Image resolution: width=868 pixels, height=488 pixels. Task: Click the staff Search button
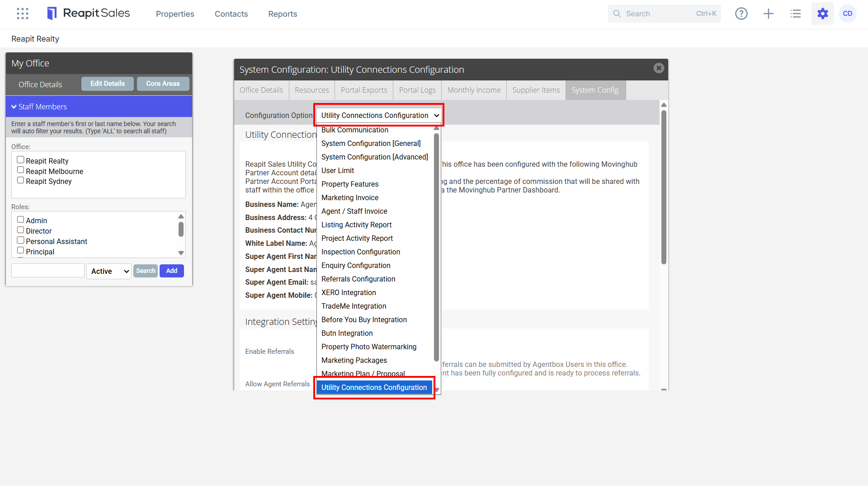pos(146,271)
